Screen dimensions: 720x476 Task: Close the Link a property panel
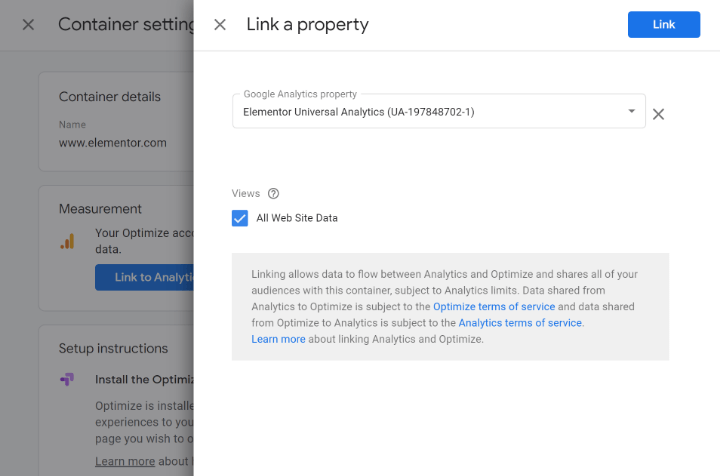[220, 25]
